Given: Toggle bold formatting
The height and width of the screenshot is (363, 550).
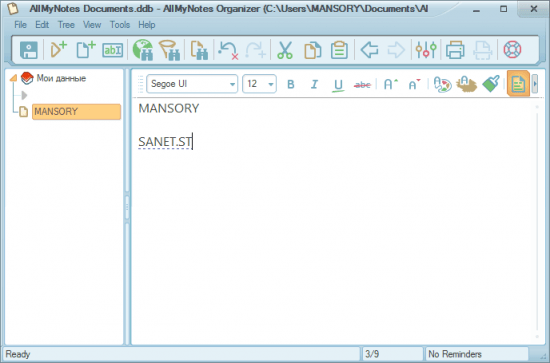Looking at the screenshot, I should [290, 84].
